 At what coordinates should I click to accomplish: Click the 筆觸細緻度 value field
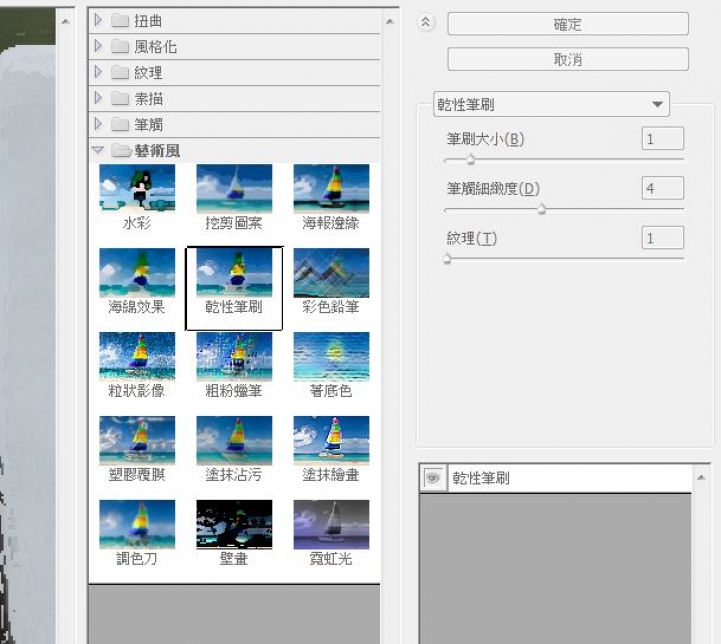coord(663,188)
